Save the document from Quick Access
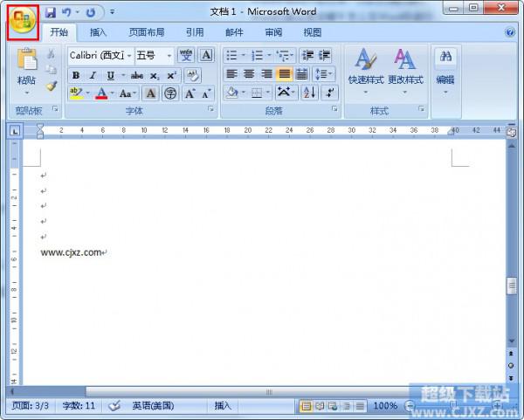The height and width of the screenshot is (420, 524). pos(51,13)
